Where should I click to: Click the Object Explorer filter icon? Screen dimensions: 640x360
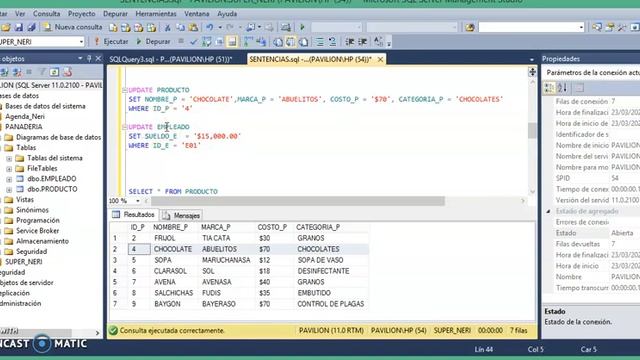pyautogui.click(x=42, y=72)
